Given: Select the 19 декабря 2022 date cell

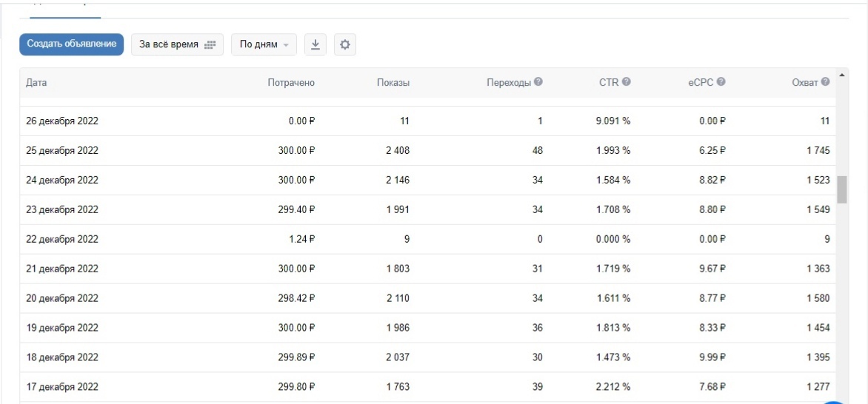Looking at the screenshot, I should (x=62, y=328).
